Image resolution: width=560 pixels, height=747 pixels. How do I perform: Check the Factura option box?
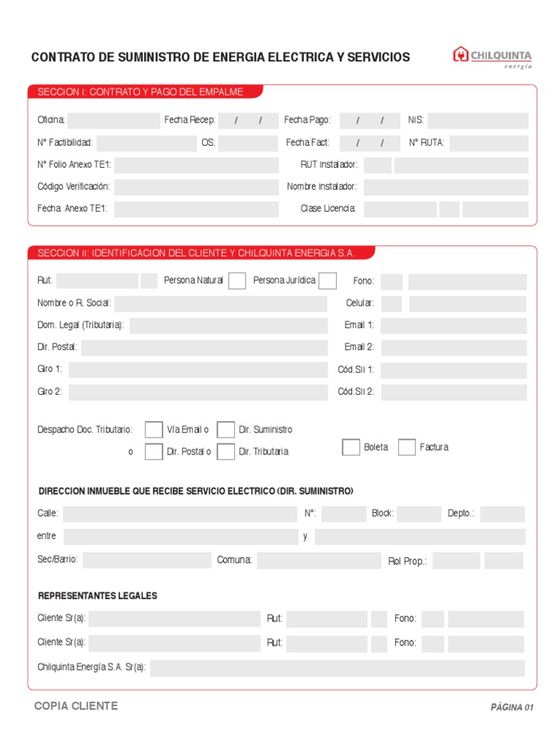coord(407,447)
